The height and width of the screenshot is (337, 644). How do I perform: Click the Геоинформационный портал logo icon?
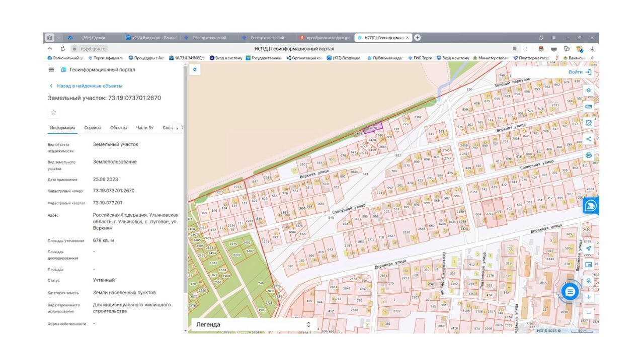[x=64, y=69]
